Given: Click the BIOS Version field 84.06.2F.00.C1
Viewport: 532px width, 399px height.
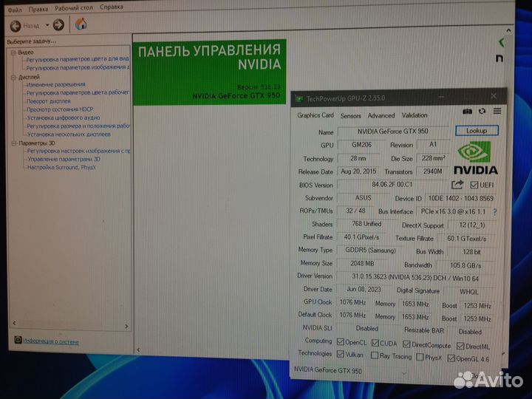Looking at the screenshot, I should pos(392,185).
